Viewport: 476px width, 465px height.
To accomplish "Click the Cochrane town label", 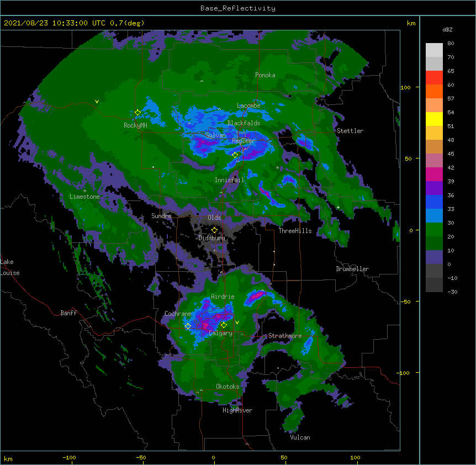I will click(x=178, y=314).
